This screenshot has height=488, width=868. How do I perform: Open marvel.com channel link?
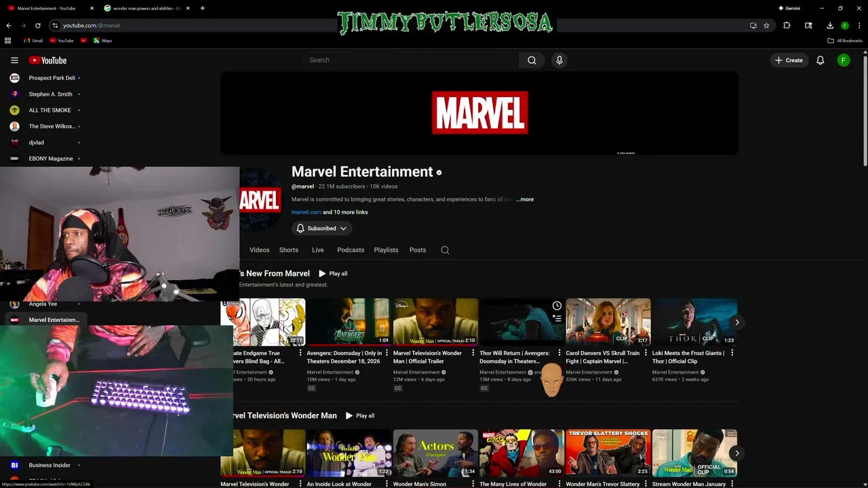click(307, 212)
